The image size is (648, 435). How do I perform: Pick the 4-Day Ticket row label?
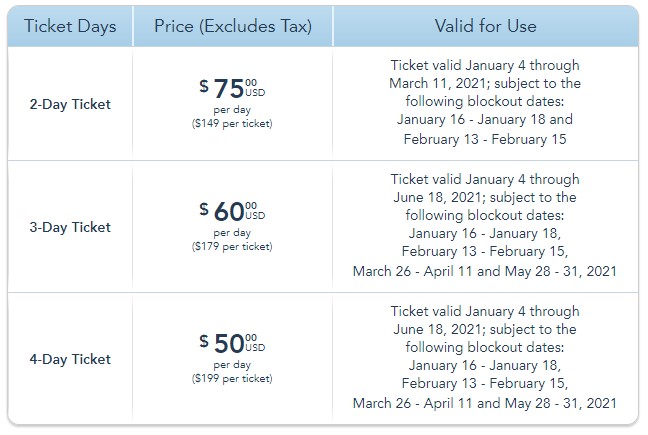pos(70,359)
